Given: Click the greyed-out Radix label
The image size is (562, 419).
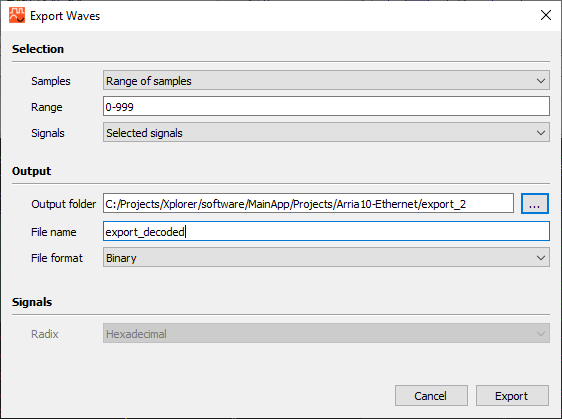Looking at the screenshot, I should [44, 334].
